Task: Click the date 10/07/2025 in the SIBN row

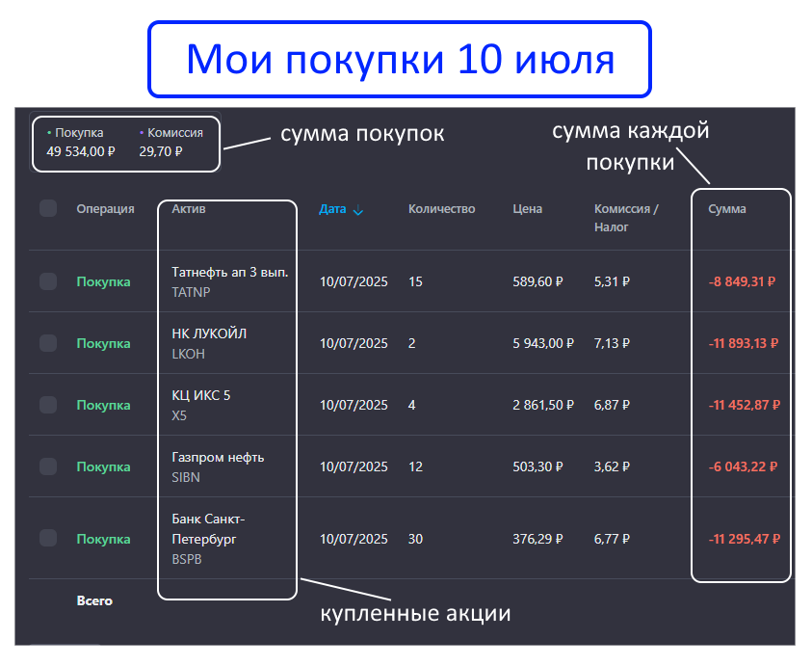Action: point(354,466)
